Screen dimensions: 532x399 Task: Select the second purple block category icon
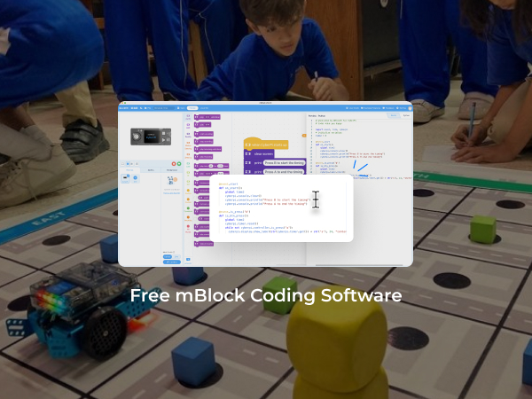pyautogui.click(x=188, y=126)
